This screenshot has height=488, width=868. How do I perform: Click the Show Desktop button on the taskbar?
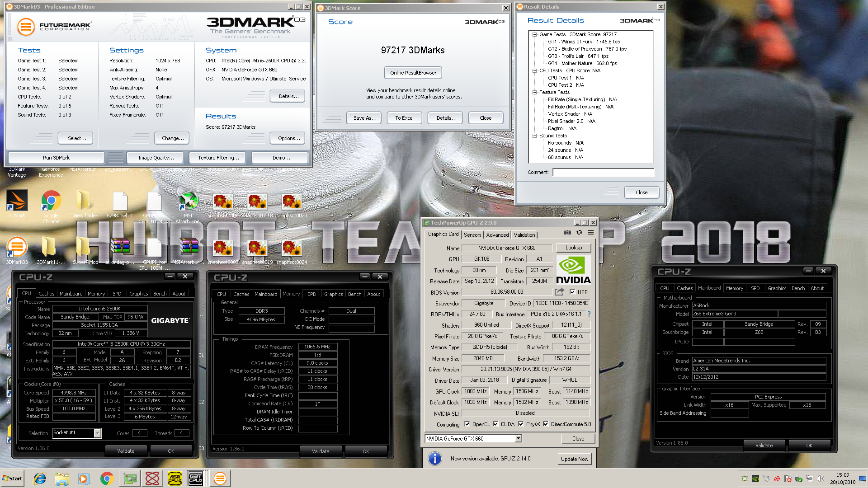pos(863,479)
